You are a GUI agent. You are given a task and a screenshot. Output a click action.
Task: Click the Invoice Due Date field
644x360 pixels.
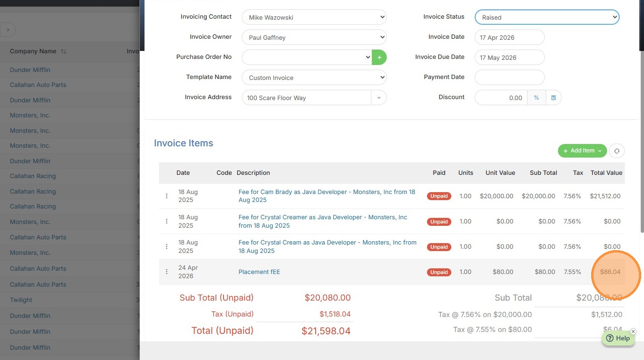coord(509,58)
